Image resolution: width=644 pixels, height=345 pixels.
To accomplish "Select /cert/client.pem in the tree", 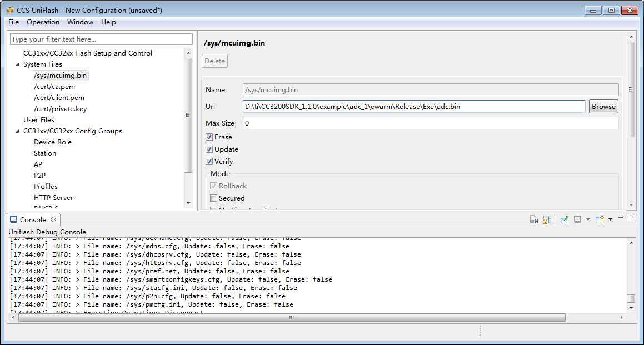I will coord(59,98).
